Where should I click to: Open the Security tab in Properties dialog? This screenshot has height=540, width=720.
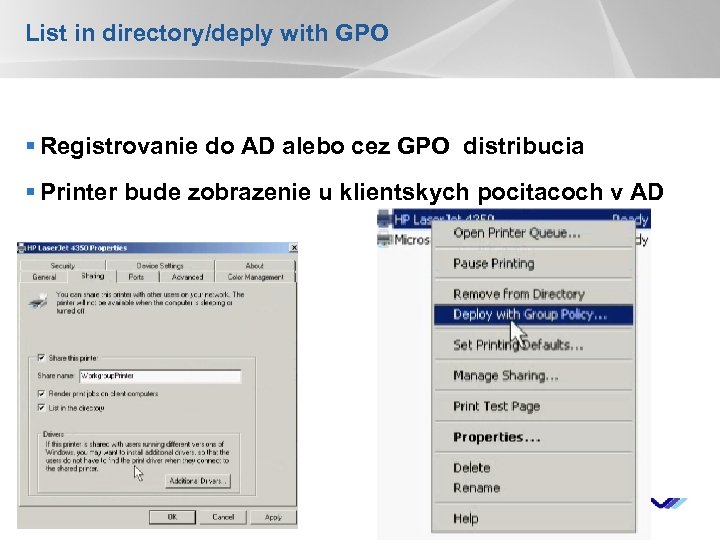point(63,265)
